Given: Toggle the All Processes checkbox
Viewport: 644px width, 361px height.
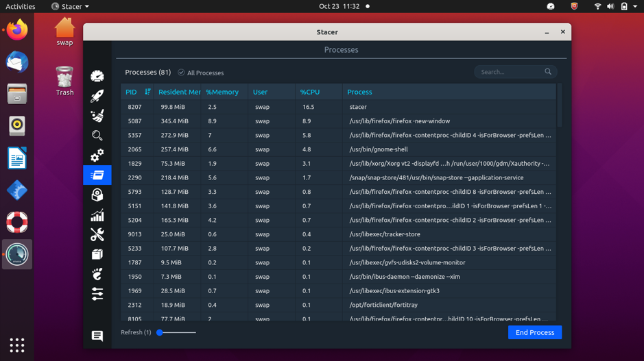Looking at the screenshot, I should [x=182, y=73].
